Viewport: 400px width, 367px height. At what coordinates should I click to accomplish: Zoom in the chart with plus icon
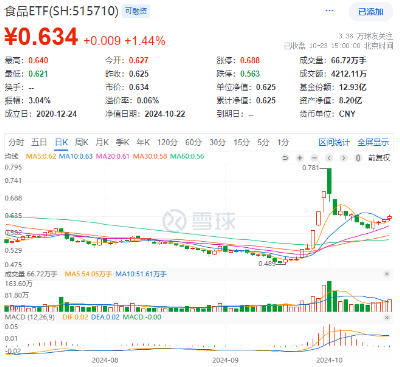[x=300, y=158]
